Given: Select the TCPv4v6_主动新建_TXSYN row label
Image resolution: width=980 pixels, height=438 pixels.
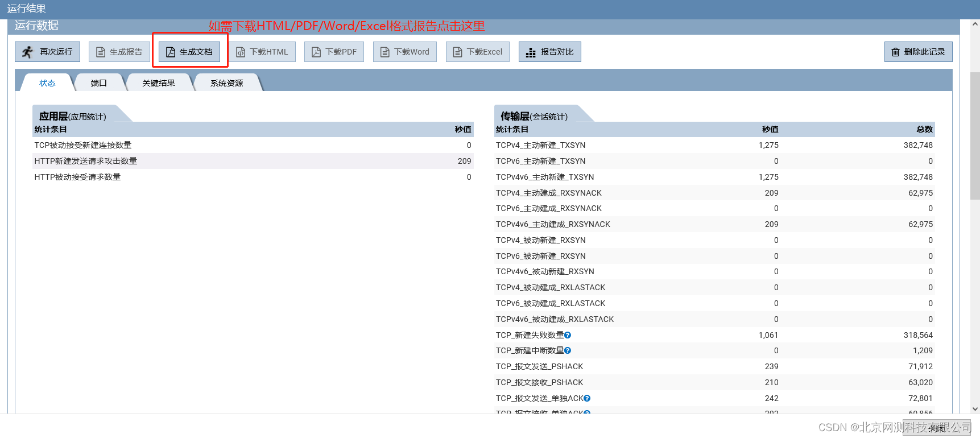Looking at the screenshot, I should [545, 177].
